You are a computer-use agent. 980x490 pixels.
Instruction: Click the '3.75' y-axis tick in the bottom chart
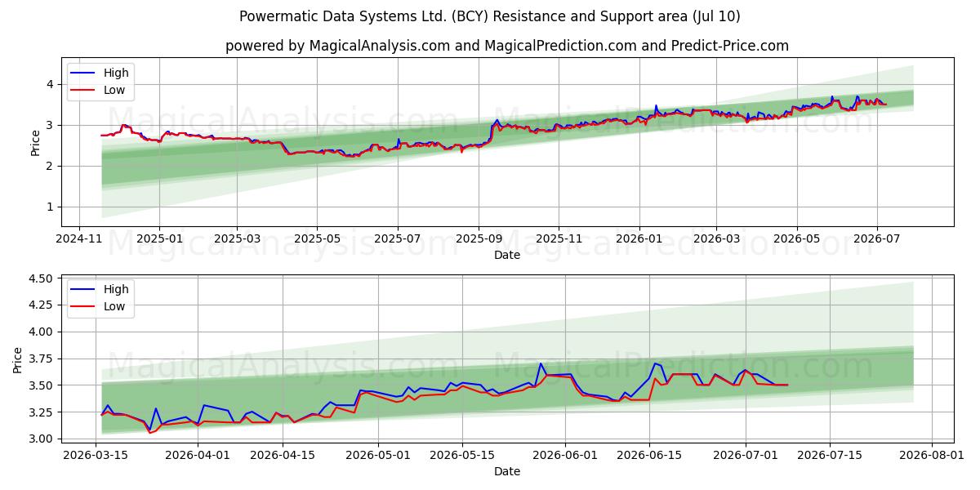[42, 359]
